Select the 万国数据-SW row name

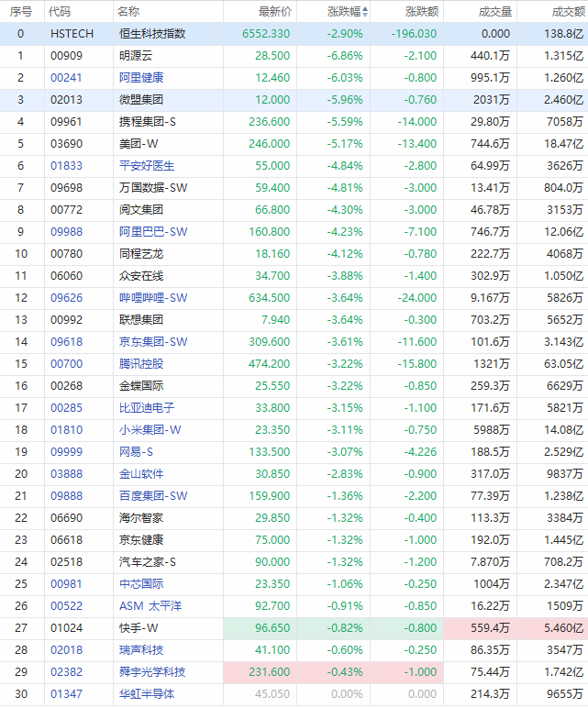coord(153,188)
